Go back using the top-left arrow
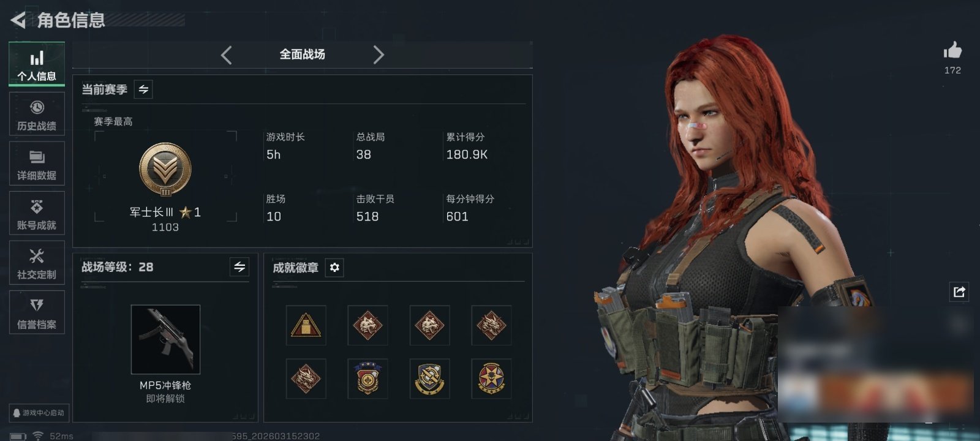Viewport: 980px width, 441px height. click(18, 20)
